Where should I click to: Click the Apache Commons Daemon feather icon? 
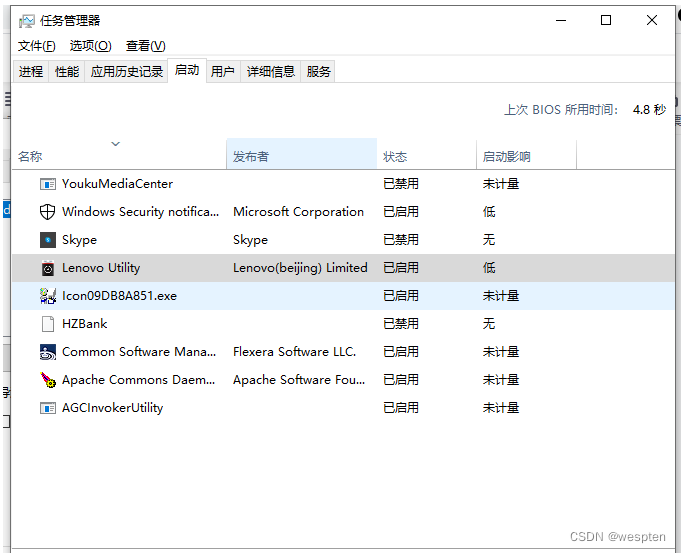48,380
